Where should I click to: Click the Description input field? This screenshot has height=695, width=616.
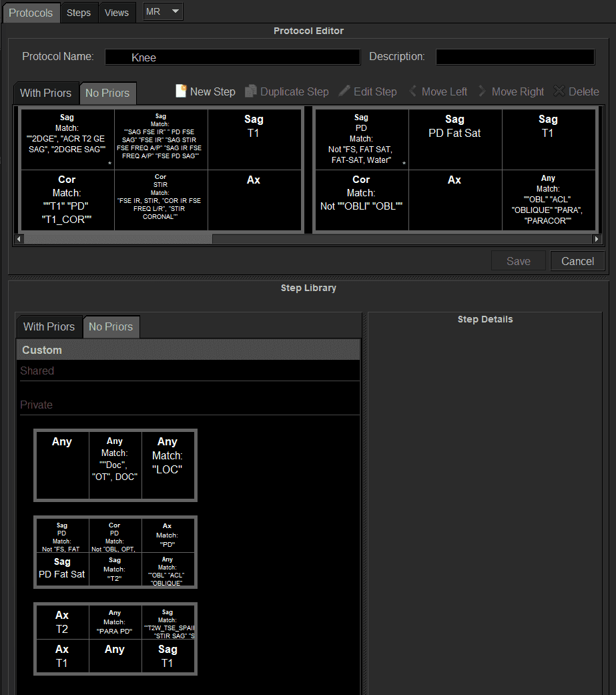[x=515, y=57]
